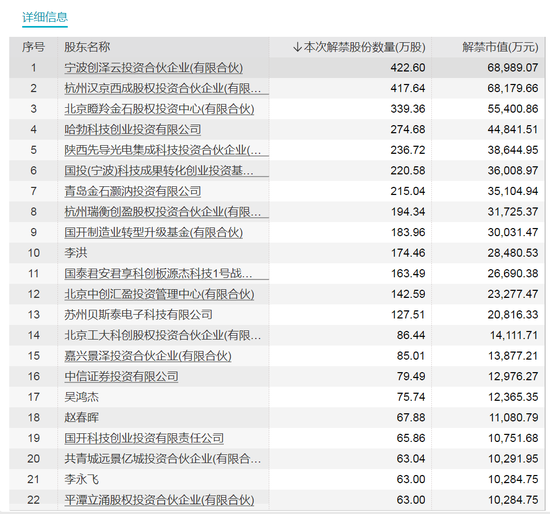This screenshot has height=514, width=550.
Task: Click market value 20,816.33
Action: click(513, 315)
